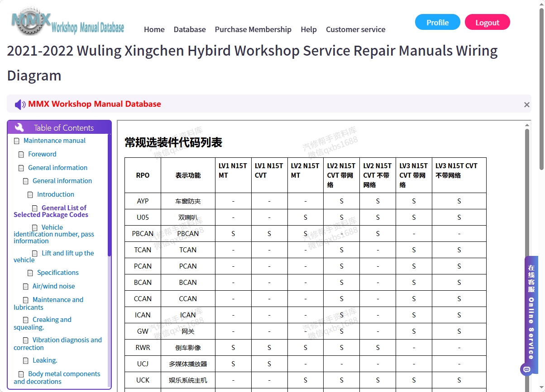Select General List of Selected Package Codes
Image resolution: width=545 pixels, height=392 pixels.
pos(51,211)
